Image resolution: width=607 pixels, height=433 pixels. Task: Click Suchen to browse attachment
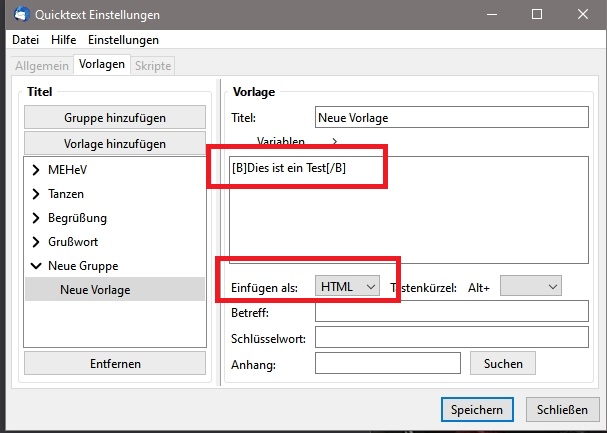[503, 363]
